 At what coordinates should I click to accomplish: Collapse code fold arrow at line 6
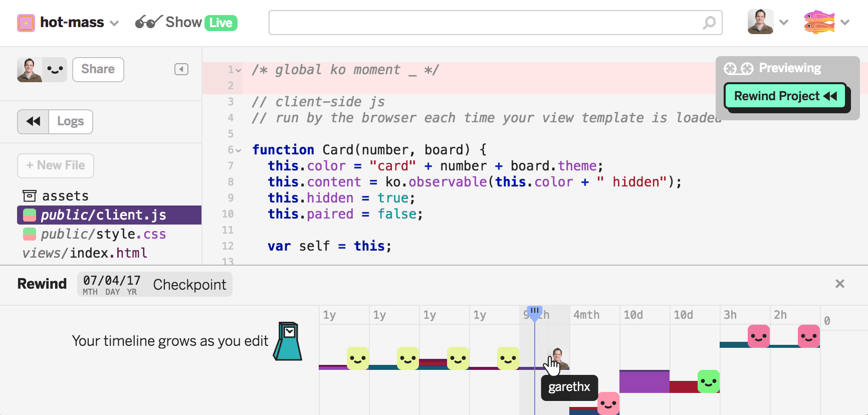point(239,150)
